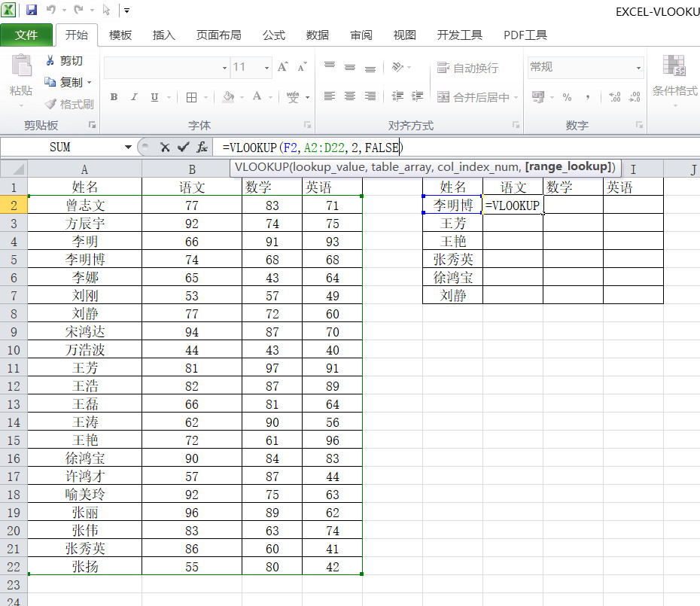
Task: Click cell with name 宋鸿达
Action: (x=85, y=331)
